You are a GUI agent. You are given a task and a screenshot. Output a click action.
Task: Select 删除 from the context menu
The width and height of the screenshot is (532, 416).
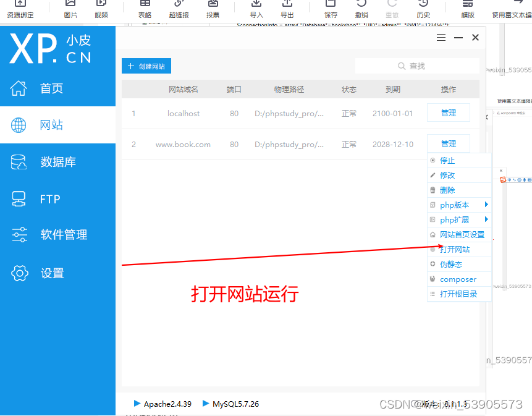point(459,190)
